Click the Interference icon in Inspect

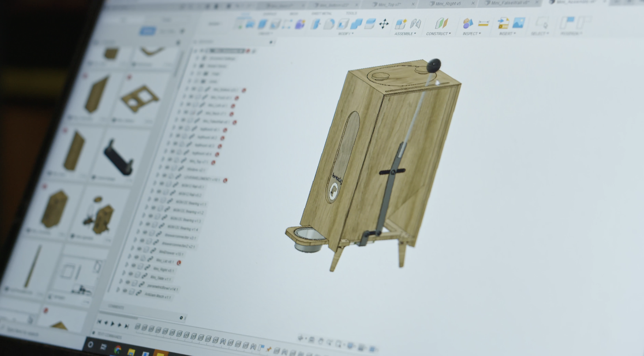pos(468,23)
